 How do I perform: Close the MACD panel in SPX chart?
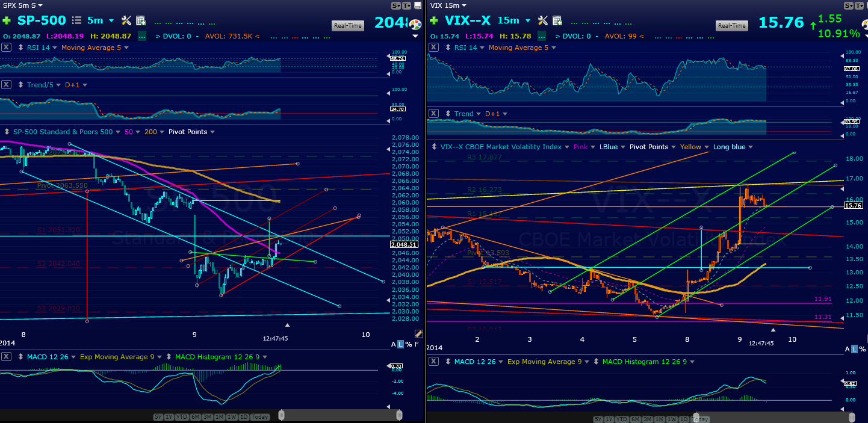pyautogui.click(x=5, y=357)
